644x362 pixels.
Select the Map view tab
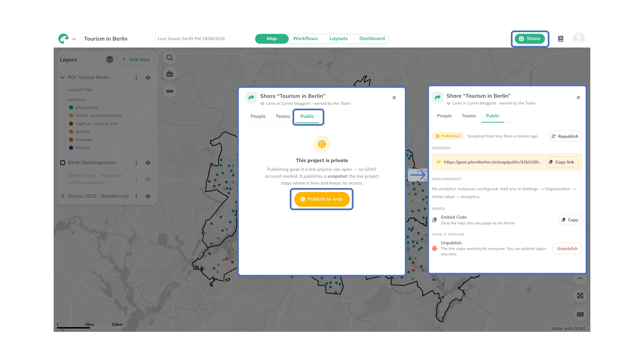pyautogui.click(x=272, y=39)
